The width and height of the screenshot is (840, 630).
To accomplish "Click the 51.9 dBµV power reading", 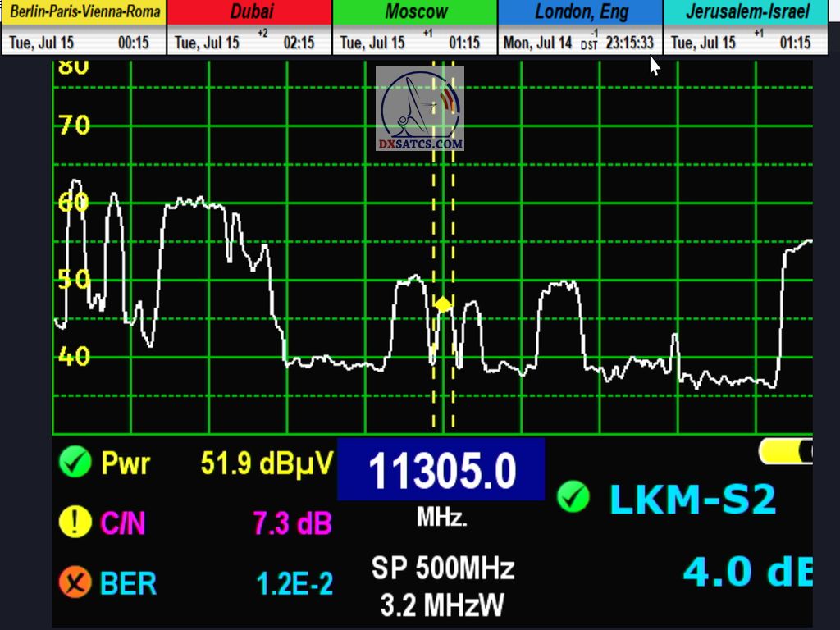I will (x=267, y=464).
